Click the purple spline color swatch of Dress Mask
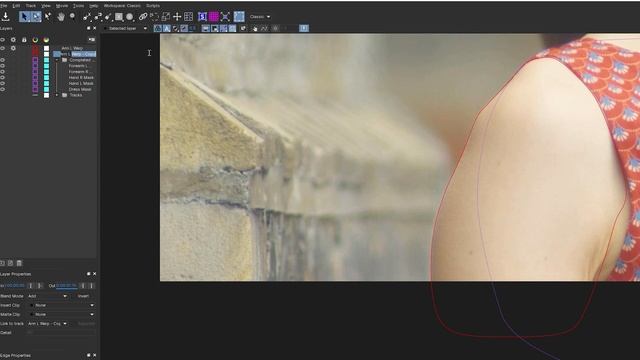The image size is (640, 360). click(x=35, y=89)
